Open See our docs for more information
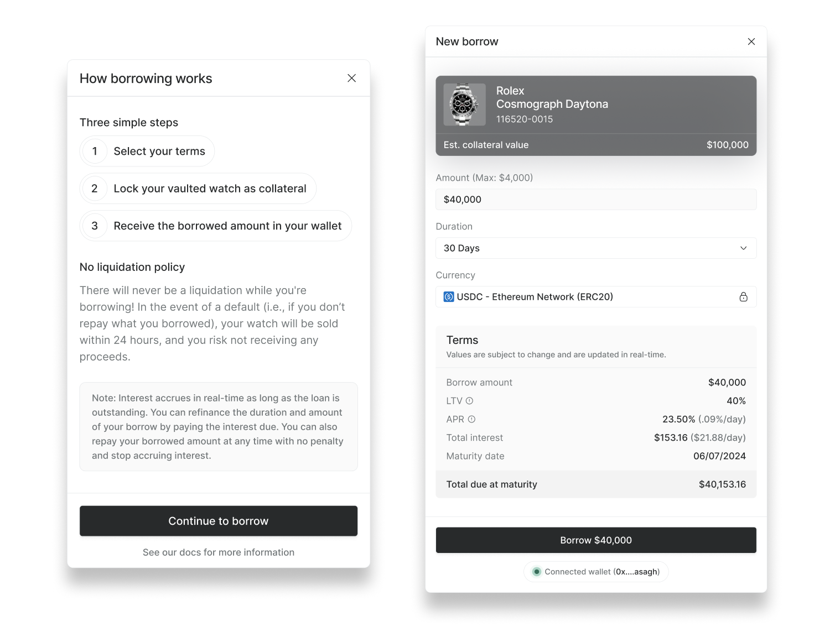840x637 pixels. pos(219,552)
